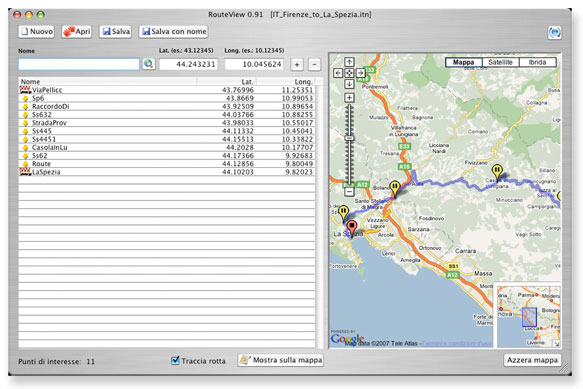Sort list by the Nome column header
The height and width of the screenshot is (389, 583).
[107, 81]
